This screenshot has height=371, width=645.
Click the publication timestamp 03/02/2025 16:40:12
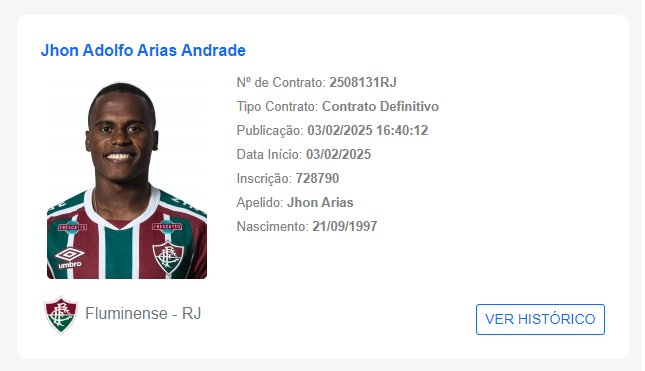(368, 130)
